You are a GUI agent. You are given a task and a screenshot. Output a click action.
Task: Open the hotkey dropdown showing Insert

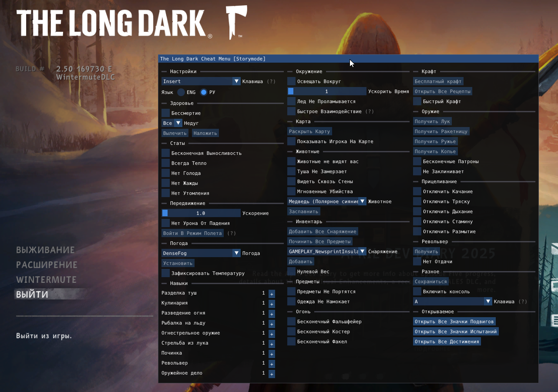point(201,81)
